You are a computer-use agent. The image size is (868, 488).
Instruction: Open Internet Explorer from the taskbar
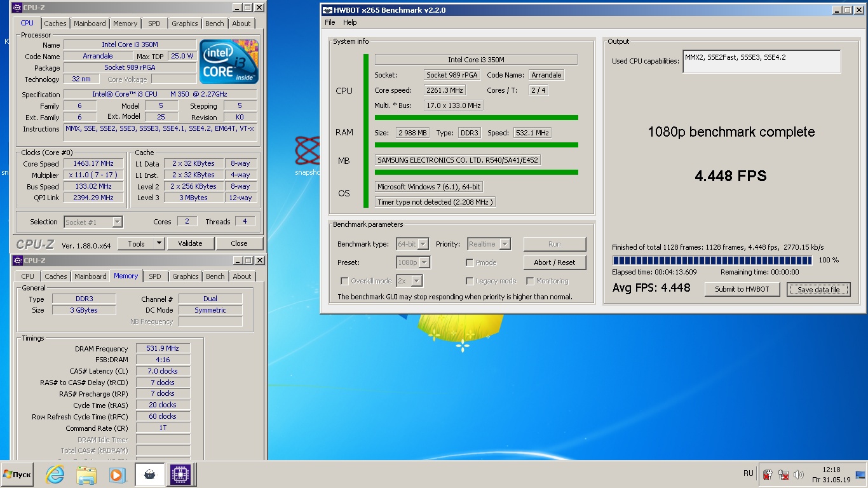tap(55, 475)
